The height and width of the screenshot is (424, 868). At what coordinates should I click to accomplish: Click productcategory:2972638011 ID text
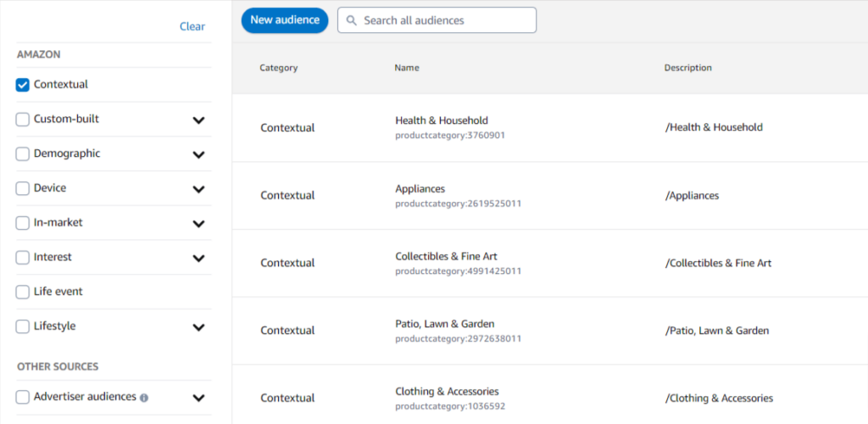pos(459,338)
